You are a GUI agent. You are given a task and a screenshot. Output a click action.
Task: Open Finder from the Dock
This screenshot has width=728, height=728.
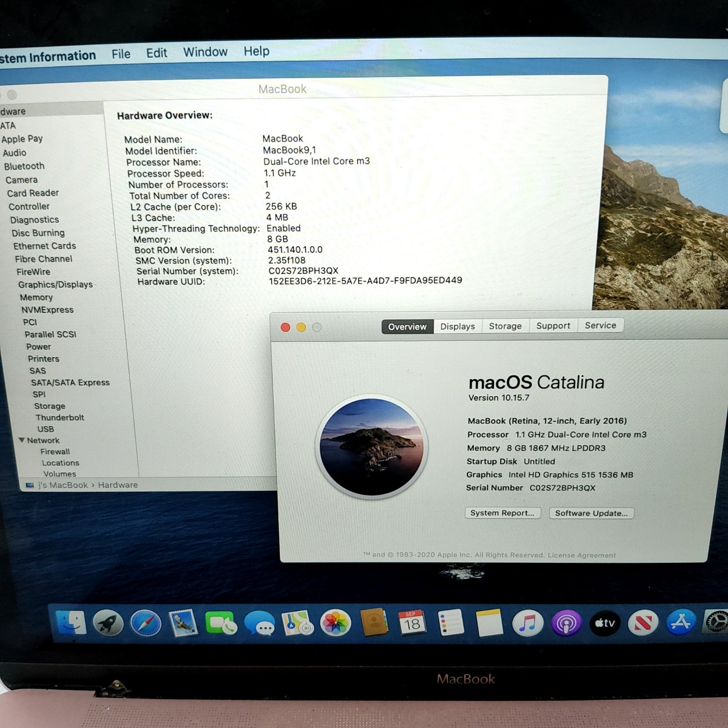coord(71,623)
